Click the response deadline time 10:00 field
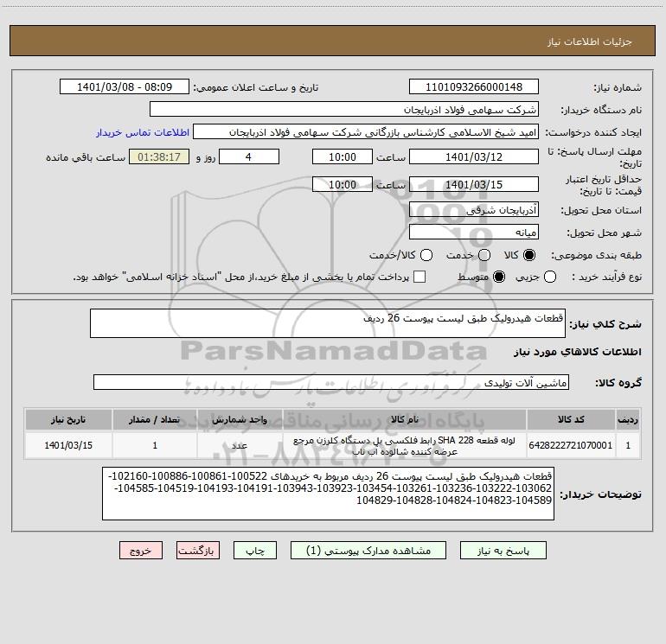Image resolution: width=666 pixels, height=644 pixels. point(343,156)
